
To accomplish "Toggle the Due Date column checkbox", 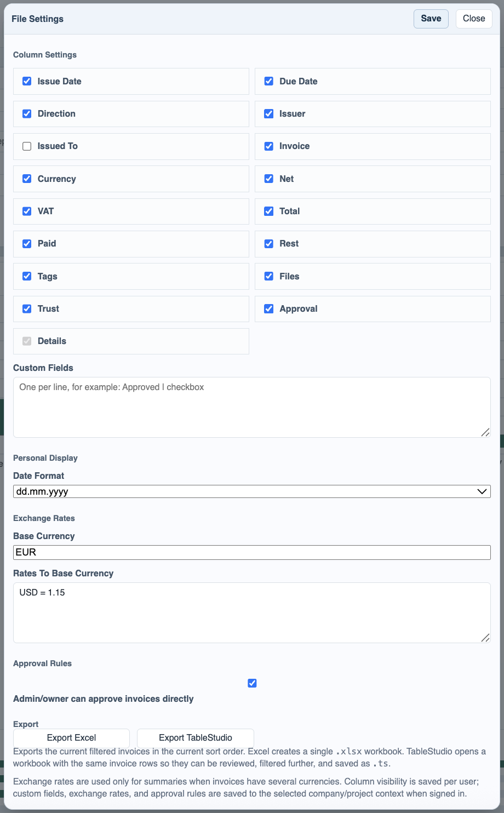I will [x=269, y=81].
